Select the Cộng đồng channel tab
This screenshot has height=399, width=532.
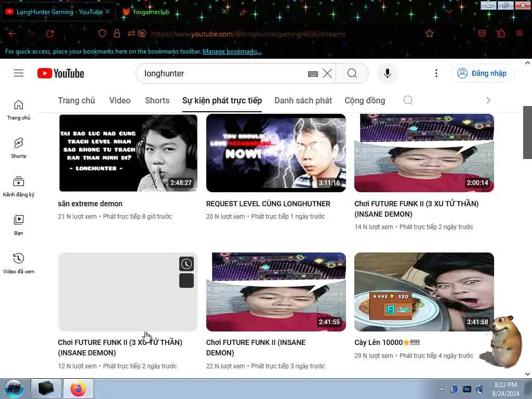click(x=365, y=100)
